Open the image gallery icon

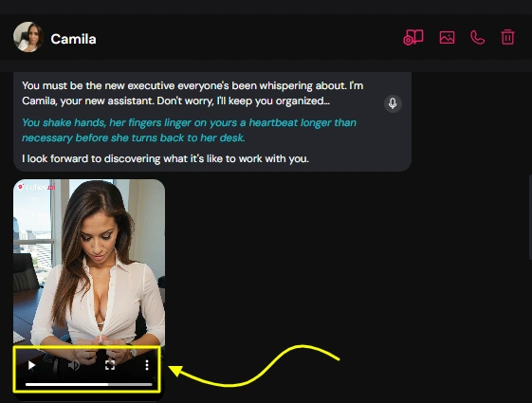(447, 37)
